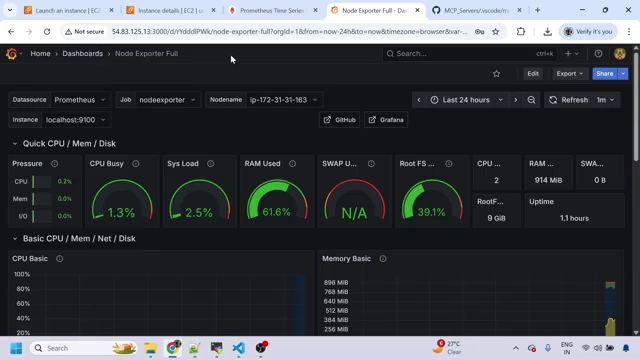Viewport: 640px width, 360px height.
Task: Open File Explorer from taskbar
Action: [x=151, y=348]
